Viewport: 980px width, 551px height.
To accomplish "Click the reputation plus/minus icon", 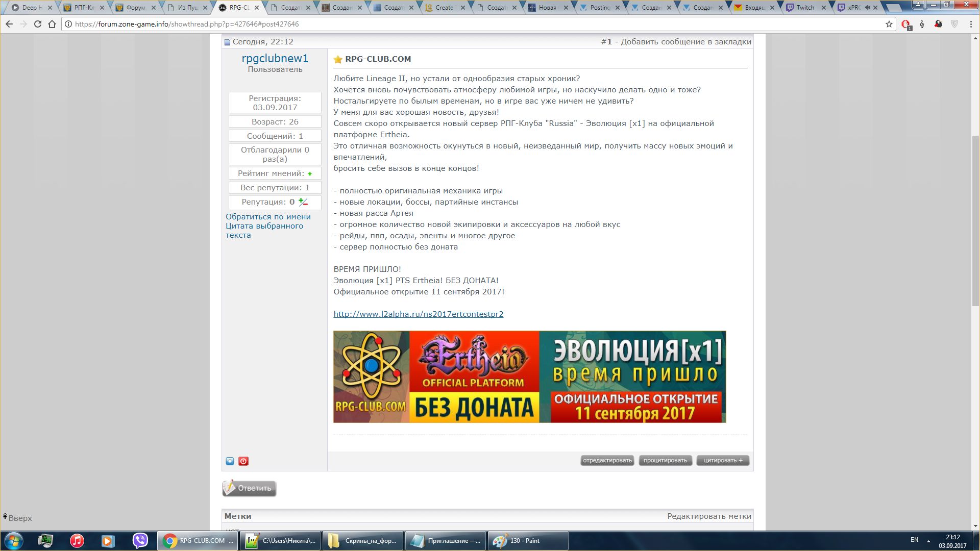I will 303,202.
